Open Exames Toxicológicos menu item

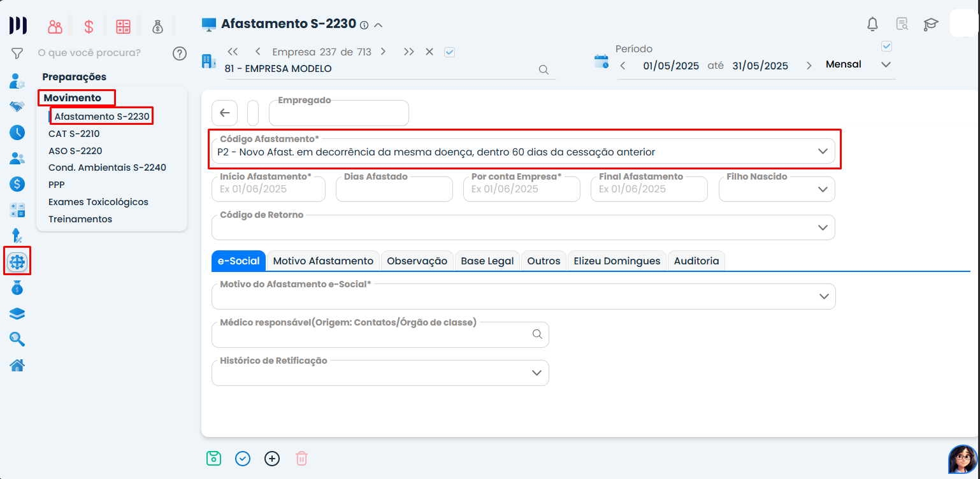(98, 202)
